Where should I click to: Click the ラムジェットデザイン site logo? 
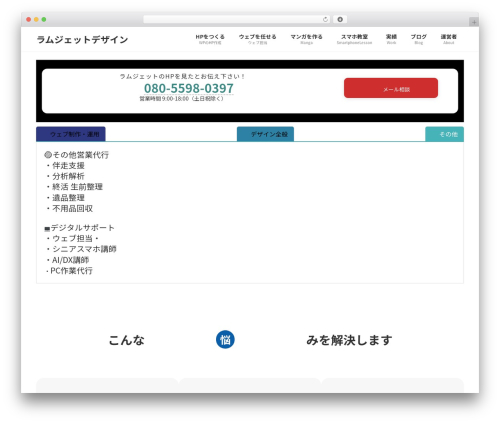click(82, 40)
